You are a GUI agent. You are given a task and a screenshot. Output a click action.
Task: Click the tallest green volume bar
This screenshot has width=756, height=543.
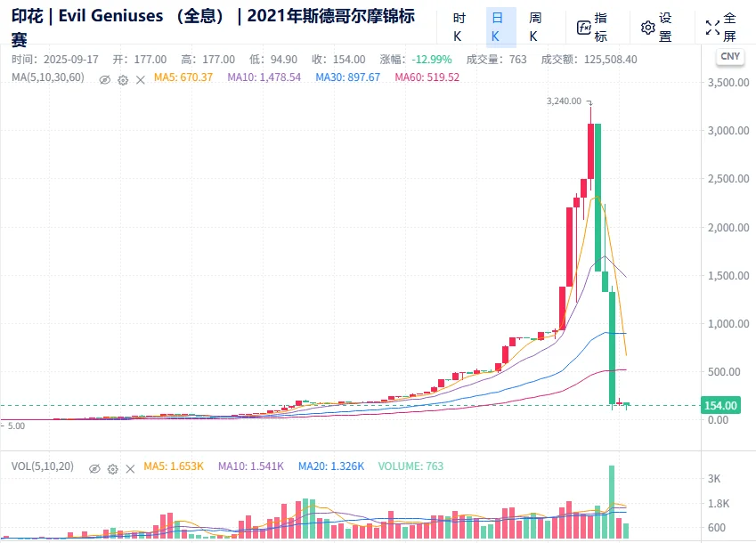pyautogui.click(x=611, y=498)
